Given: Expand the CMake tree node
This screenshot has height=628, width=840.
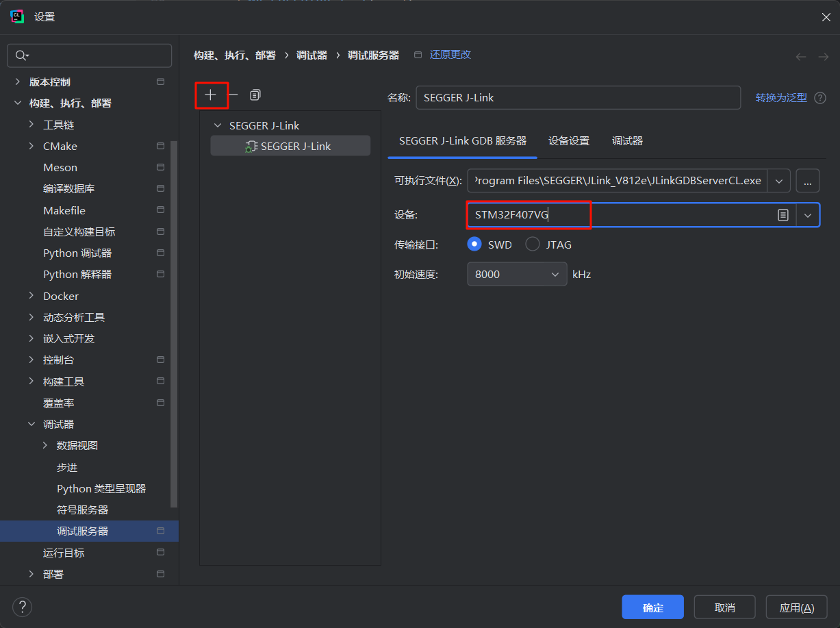Looking at the screenshot, I should (31, 146).
